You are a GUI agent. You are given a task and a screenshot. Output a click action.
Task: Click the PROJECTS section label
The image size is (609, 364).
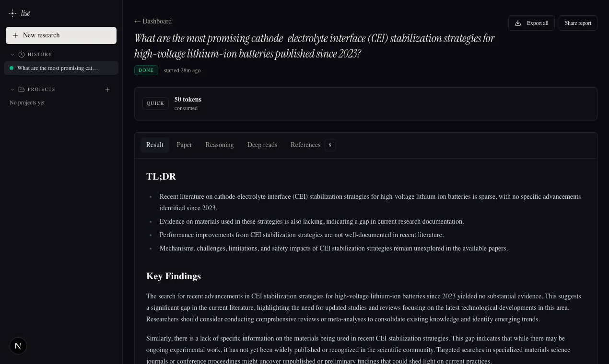click(x=41, y=90)
